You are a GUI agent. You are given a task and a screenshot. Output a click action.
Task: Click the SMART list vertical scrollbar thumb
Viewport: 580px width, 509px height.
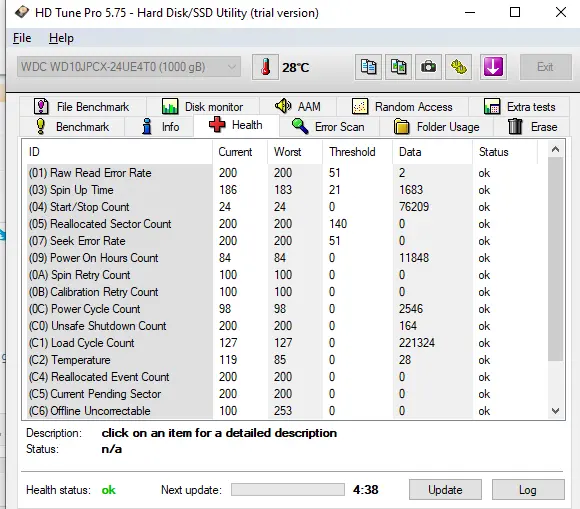pos(555,259)
